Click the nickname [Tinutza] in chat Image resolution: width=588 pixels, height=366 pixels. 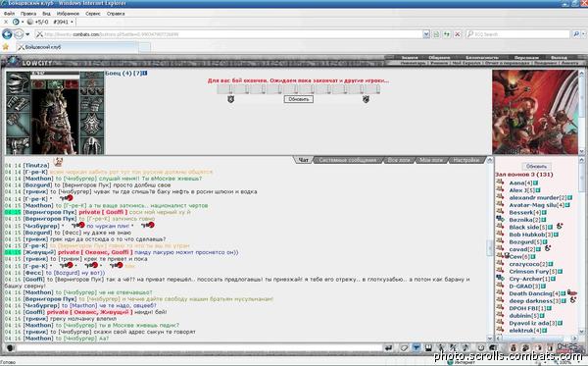(36, 165)
